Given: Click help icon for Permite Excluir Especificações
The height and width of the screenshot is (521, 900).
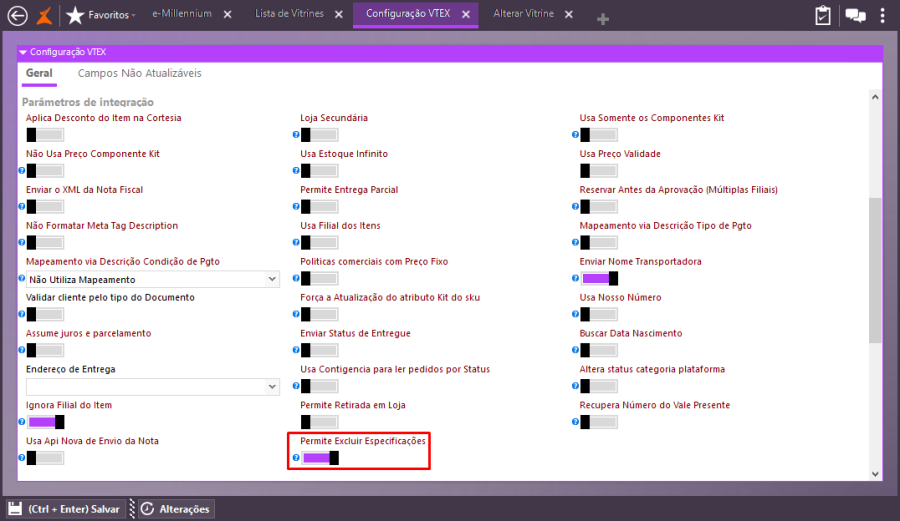Looking at the screenshot, I should click(296, 458).
